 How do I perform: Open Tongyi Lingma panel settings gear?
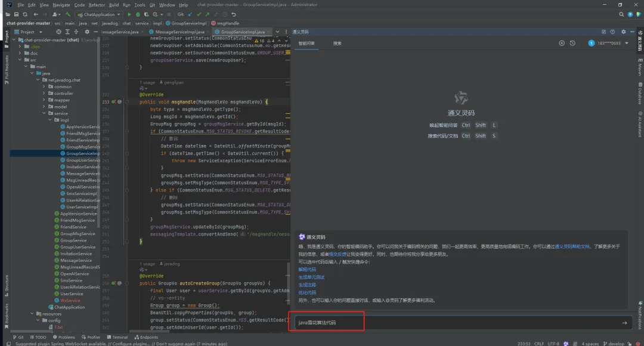pos(624,32)
